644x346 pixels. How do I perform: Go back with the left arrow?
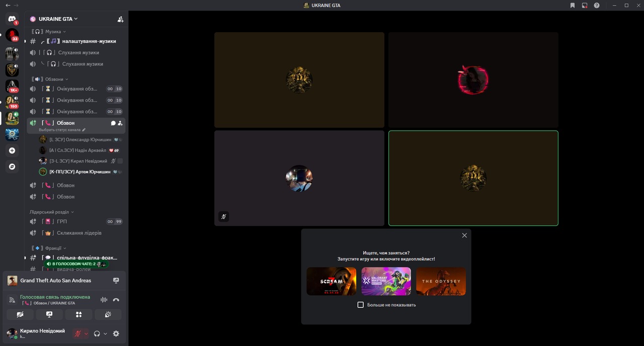point(8,5)
